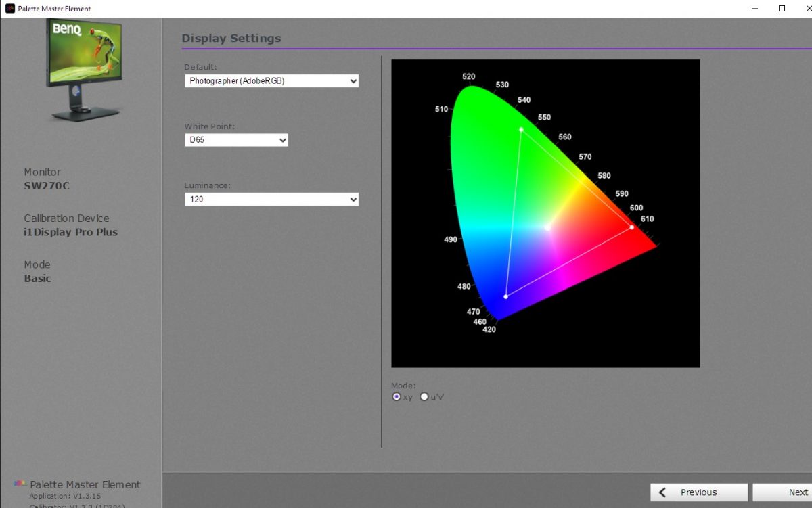Click the Calibration Device label
This screenshot has width=812, height=508.
pyautogui.click(x=66, y=218)
